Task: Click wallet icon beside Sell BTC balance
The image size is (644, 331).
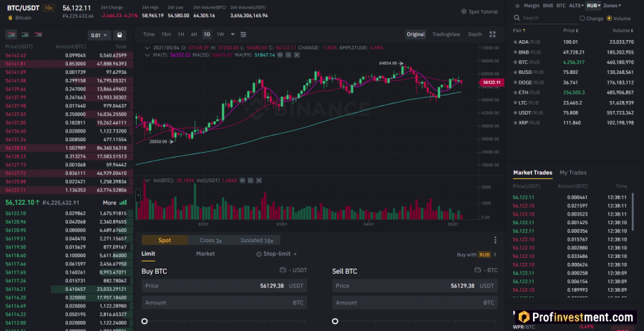Action: (x=477, y=270)
